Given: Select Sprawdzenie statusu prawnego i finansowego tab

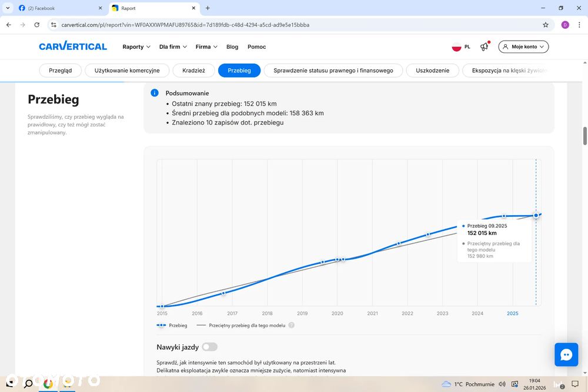Looking at the screenshot, I should coord(333,71).
